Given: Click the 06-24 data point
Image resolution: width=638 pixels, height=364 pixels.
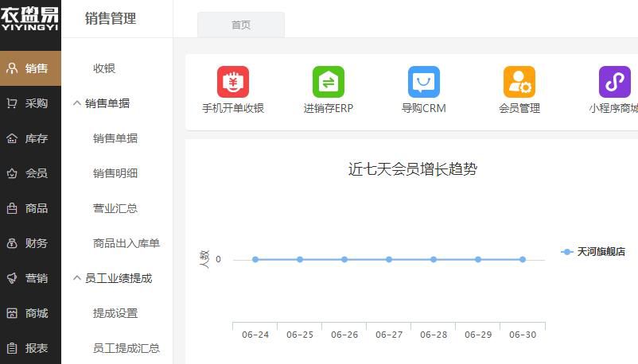Looking at the screenshot, I should click(255, 259).
